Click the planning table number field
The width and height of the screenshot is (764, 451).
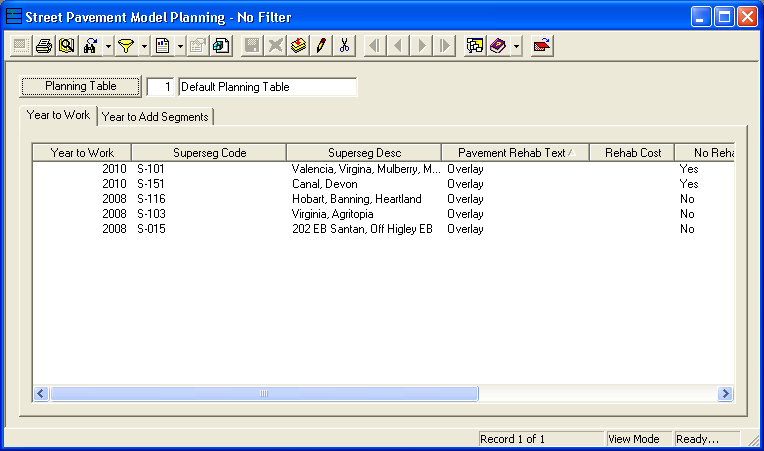coord(160,87)
